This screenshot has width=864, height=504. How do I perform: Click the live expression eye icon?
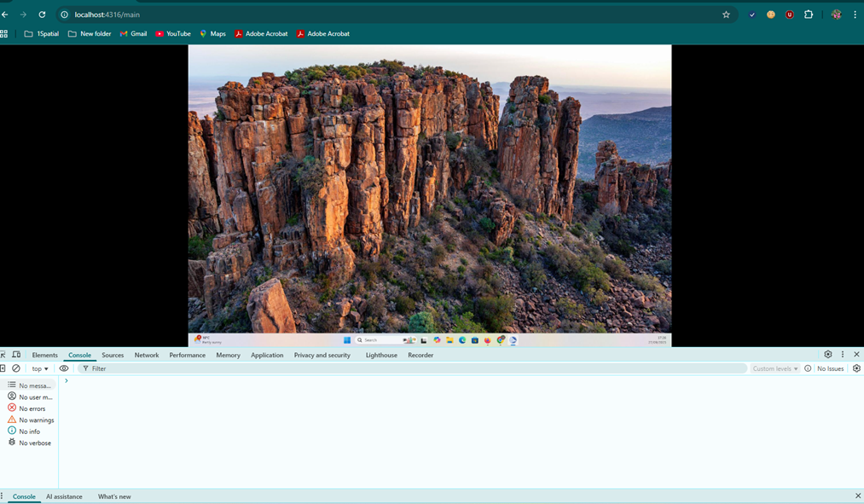(x=64, y=368)
